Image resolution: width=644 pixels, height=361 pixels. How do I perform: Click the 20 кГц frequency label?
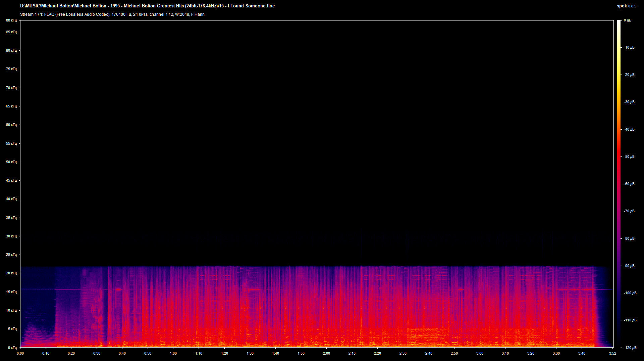[x=11, y=274]
